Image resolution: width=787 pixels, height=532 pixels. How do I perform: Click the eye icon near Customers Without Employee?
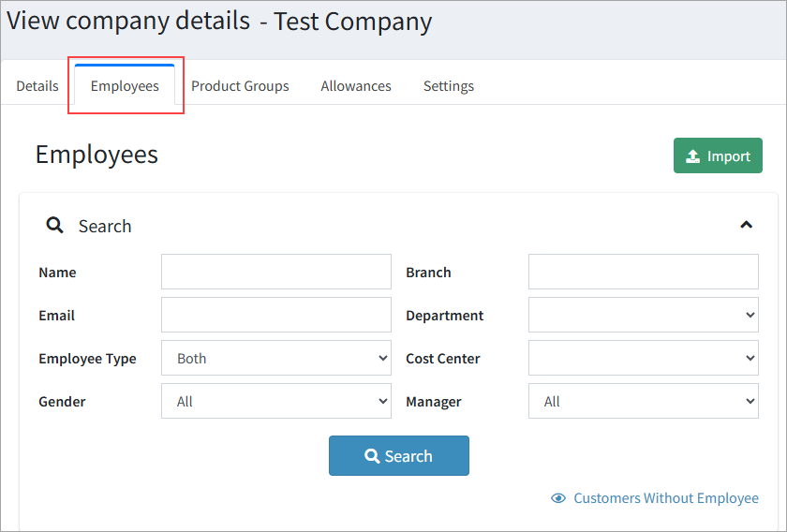pos(558,498)
